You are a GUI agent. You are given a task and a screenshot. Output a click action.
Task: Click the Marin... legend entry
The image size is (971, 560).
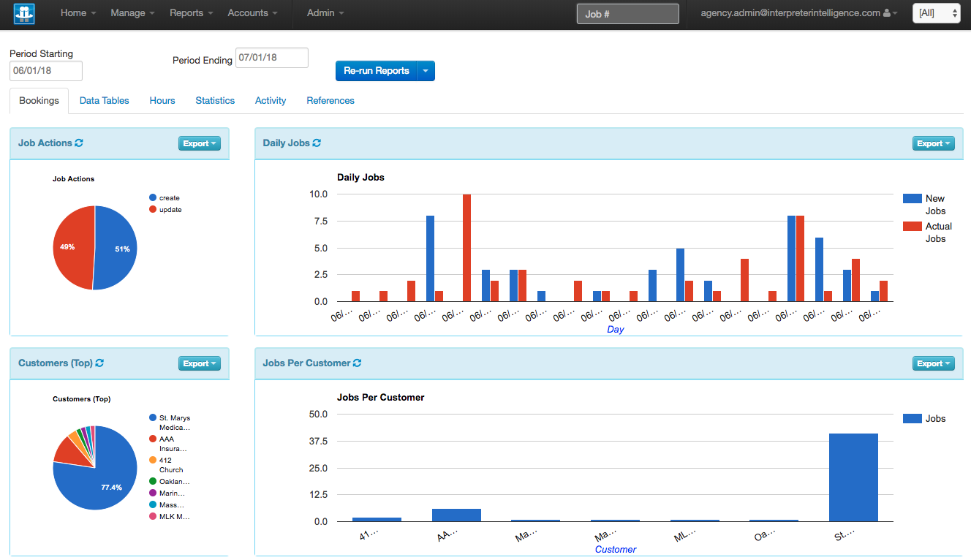click(167, 493)
